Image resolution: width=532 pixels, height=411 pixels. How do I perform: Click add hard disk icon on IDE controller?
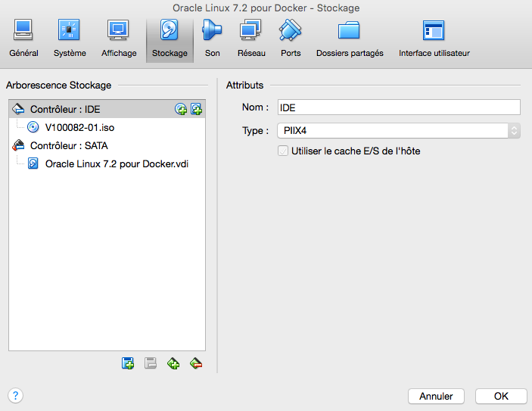point(196,110)
